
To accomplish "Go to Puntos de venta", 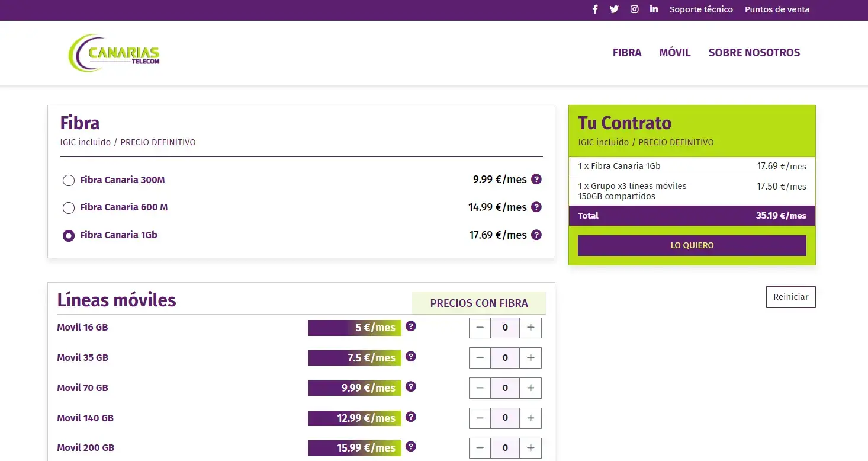I will tap(777, 9).
